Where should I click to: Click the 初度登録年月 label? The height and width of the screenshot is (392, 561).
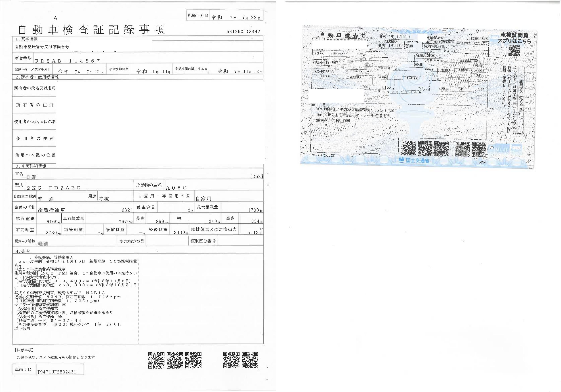pyautogui.click(x=119, y=69)
